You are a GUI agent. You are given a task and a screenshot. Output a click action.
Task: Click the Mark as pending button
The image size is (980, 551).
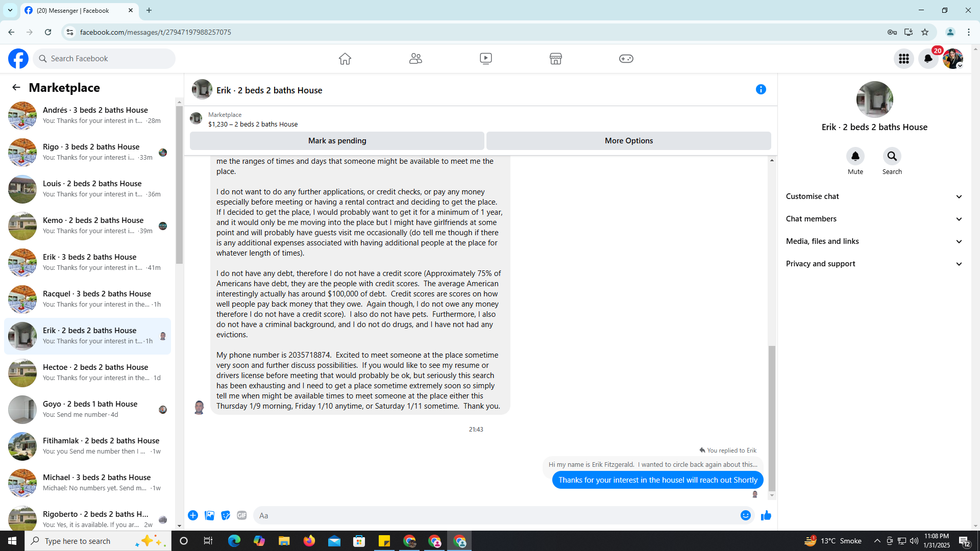click(337, 141)
